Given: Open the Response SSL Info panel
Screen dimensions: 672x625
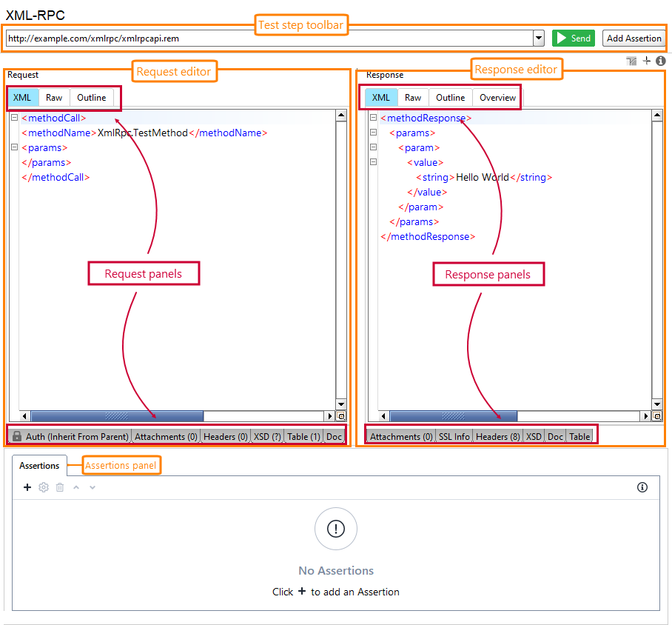Looking at the screenshot, I should [x=454, y=436].
